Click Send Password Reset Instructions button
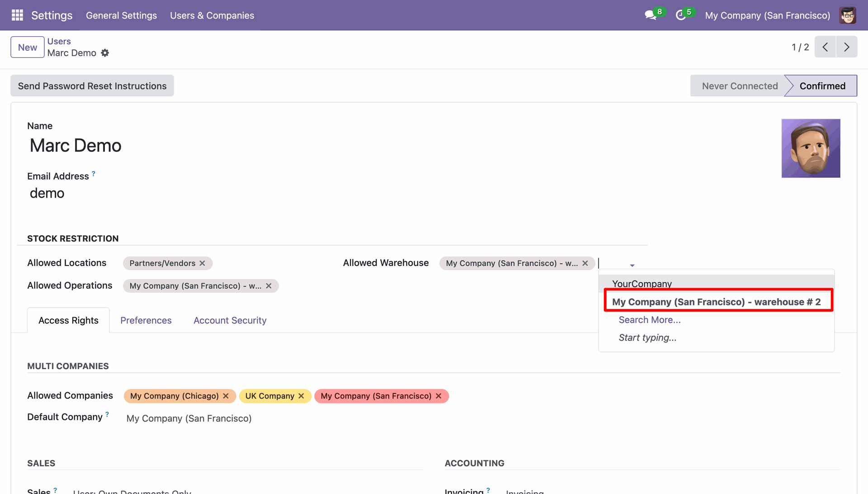 (x=92, y=86)
